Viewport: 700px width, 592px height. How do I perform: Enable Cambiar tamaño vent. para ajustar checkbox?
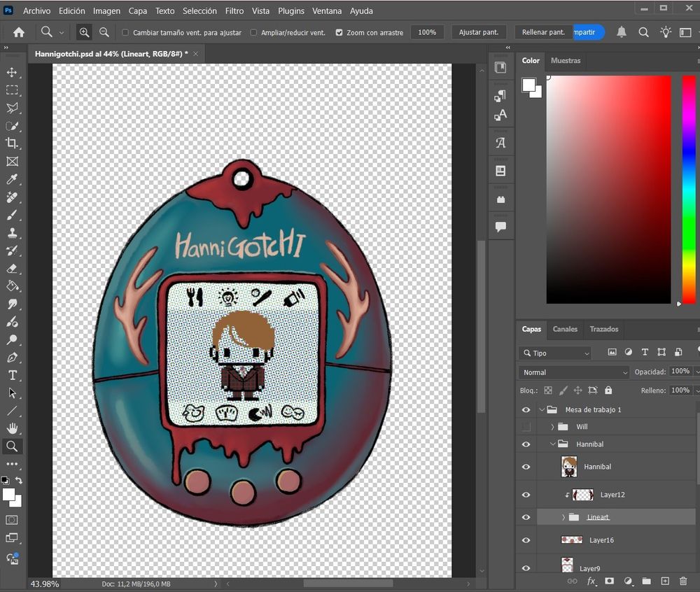pyautogui.click(x=125, y=33)
